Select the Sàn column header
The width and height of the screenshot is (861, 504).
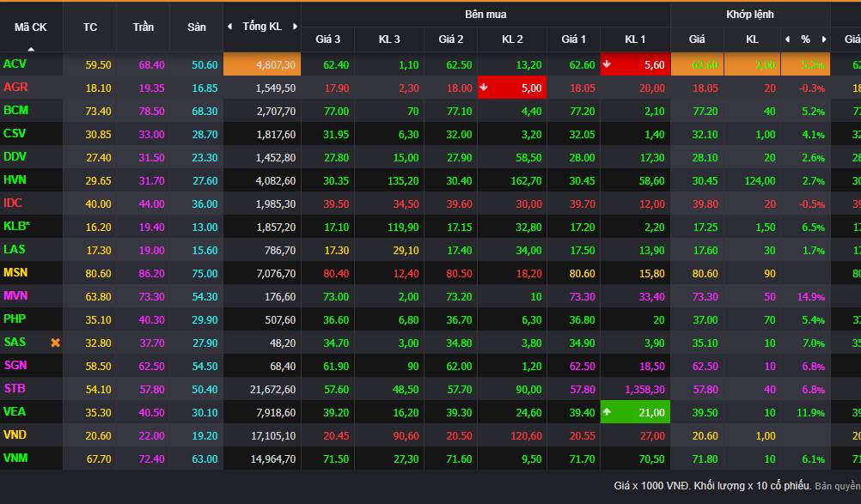click(197, 27)
